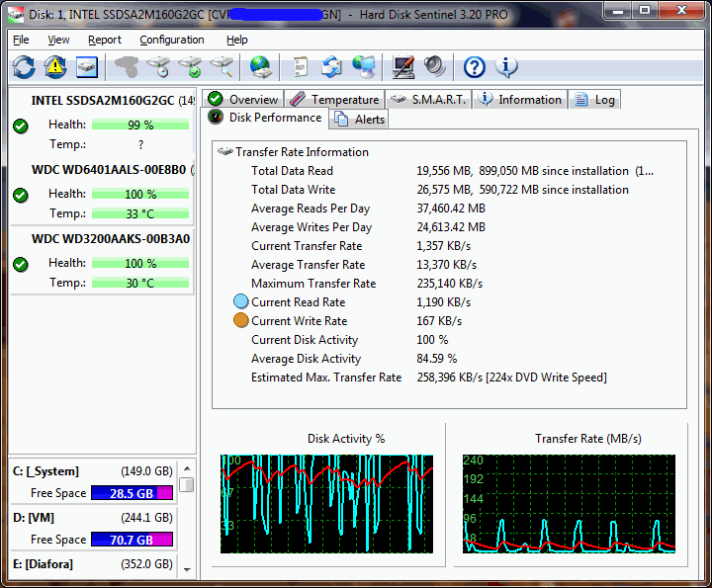Click the grayed-out disk with cloud shape icon
Screen dimensions: 712x588
coord(127,67)
